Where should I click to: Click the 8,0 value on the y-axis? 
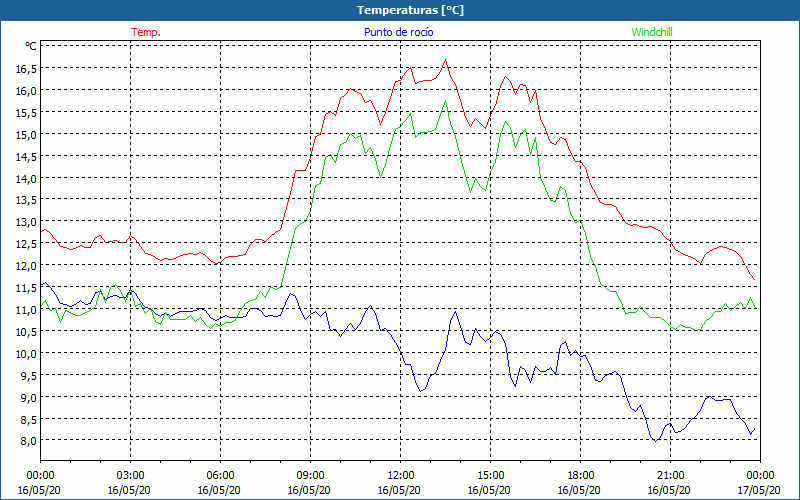26,441
